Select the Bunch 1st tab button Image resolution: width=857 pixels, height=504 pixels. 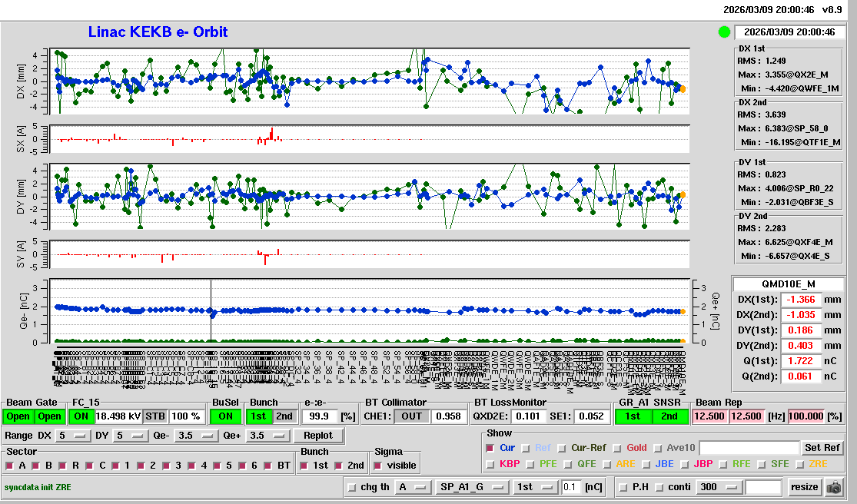[x=259, y=416]
